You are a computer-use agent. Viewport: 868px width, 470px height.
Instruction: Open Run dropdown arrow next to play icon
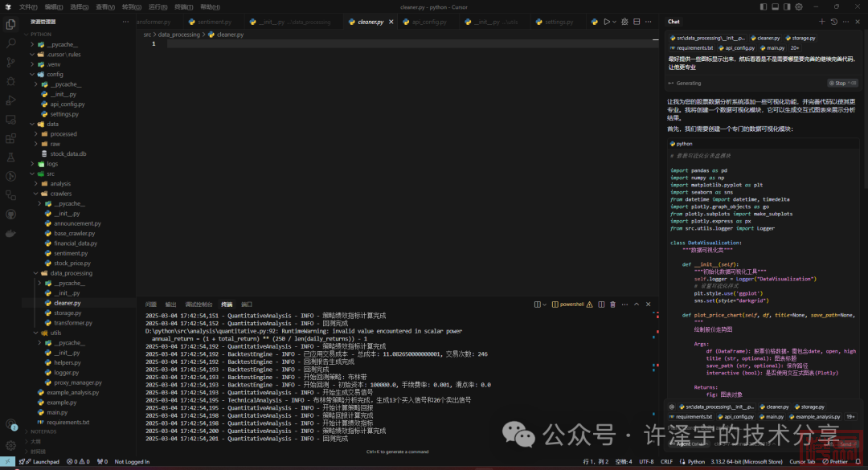coord(615,22)
